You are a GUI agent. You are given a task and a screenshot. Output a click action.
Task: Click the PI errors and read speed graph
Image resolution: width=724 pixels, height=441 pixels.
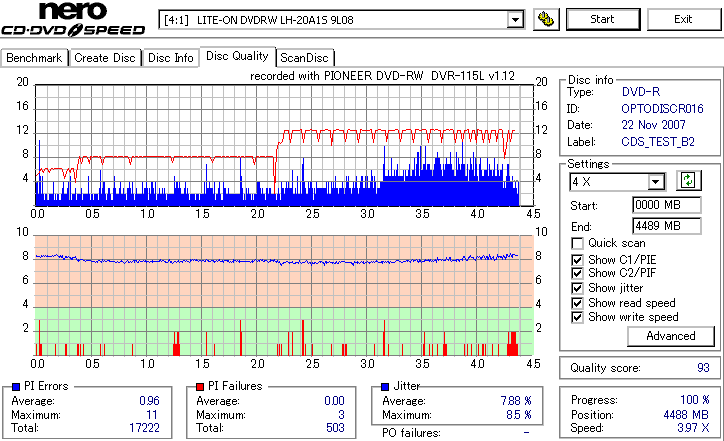284,145
